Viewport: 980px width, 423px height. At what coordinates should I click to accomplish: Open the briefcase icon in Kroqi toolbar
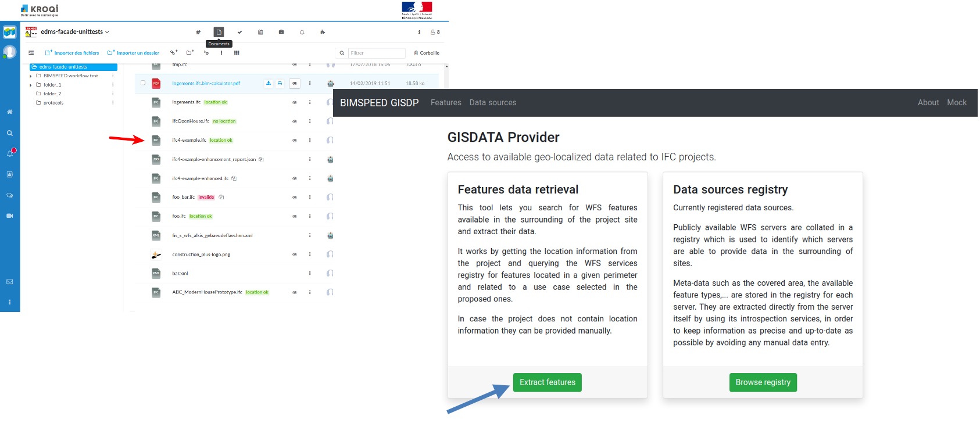[281, 32]
